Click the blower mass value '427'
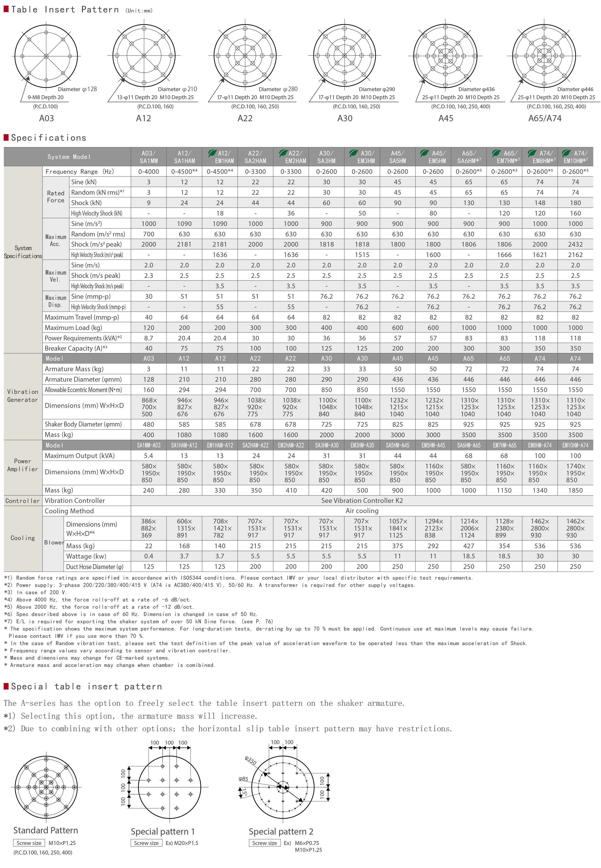 pos(469,546)
